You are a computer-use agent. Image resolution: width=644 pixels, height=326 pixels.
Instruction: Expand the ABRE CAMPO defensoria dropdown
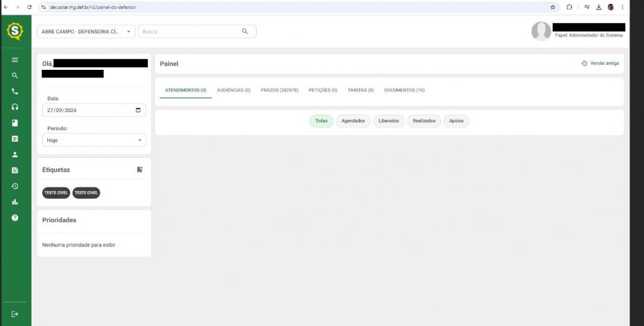click(87, 31)
